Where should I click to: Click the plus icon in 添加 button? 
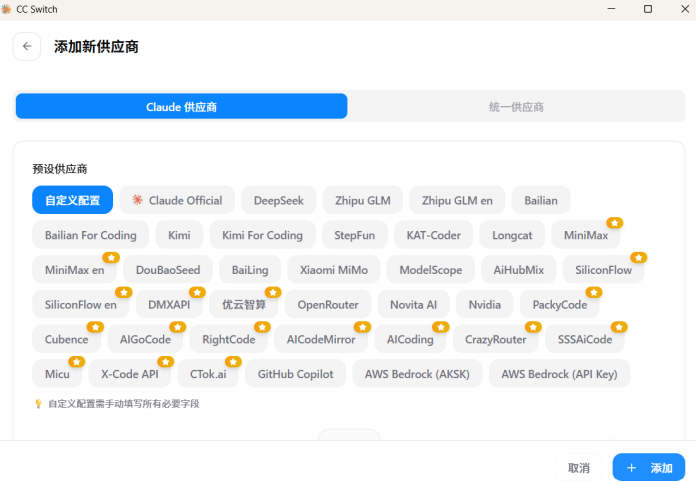631,468
